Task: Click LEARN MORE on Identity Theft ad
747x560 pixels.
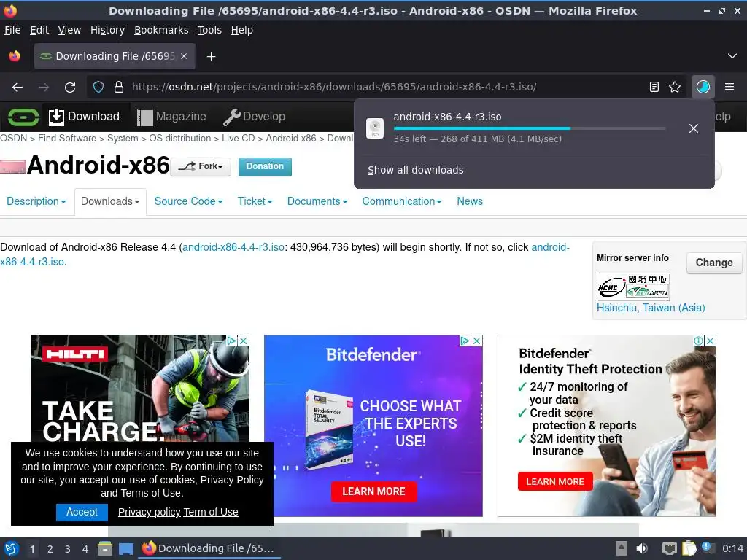Action: 555,481
